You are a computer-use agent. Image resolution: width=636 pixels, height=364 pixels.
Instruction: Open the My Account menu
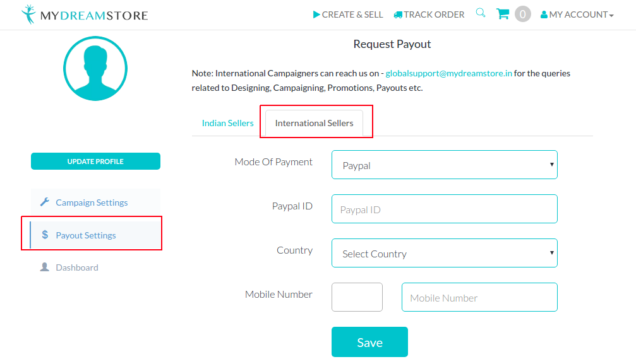click(x=577, y=15)
